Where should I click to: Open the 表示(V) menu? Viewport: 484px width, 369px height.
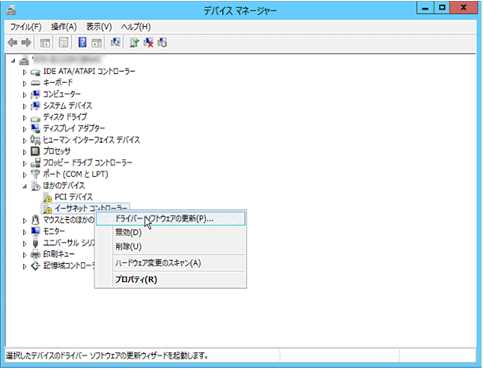point(99,27)
